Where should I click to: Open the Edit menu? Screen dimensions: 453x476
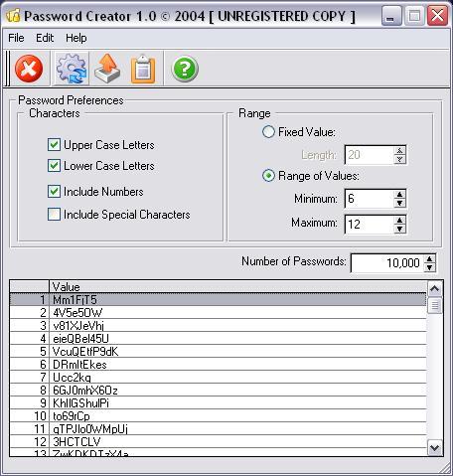click(45, 38)
